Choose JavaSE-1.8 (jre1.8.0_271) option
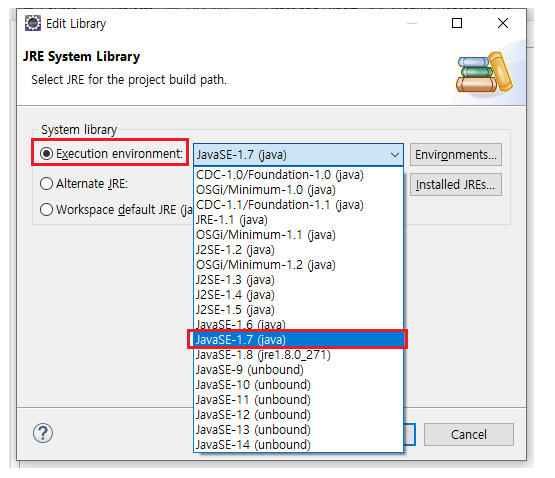 click(298, 355)
